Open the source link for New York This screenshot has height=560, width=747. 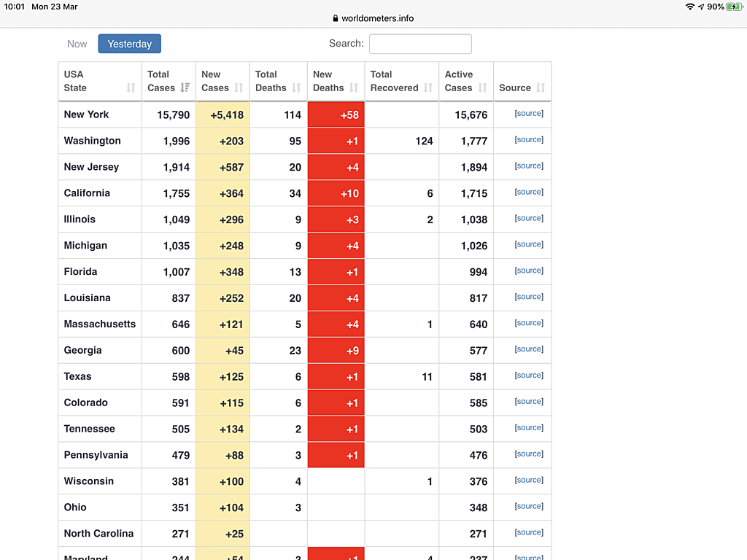tap(529, 113)
